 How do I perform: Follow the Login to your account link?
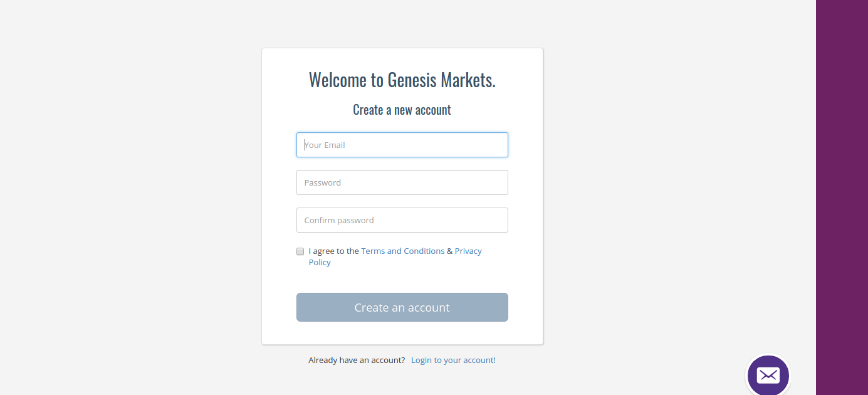click(x=453, y=360)
